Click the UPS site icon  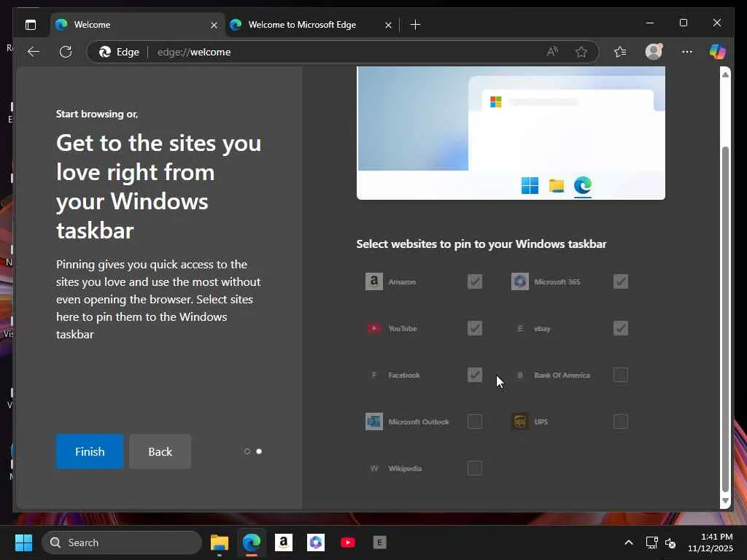[x=519, y=421]
